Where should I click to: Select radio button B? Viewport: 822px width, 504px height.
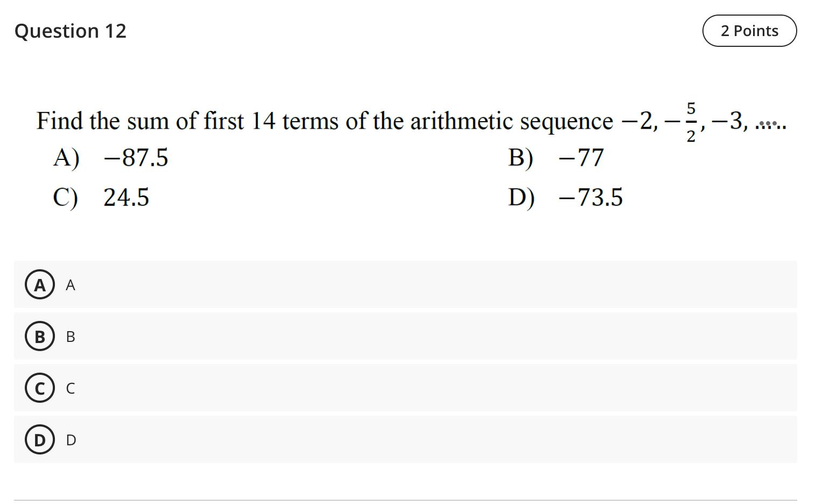pos(39,336)
